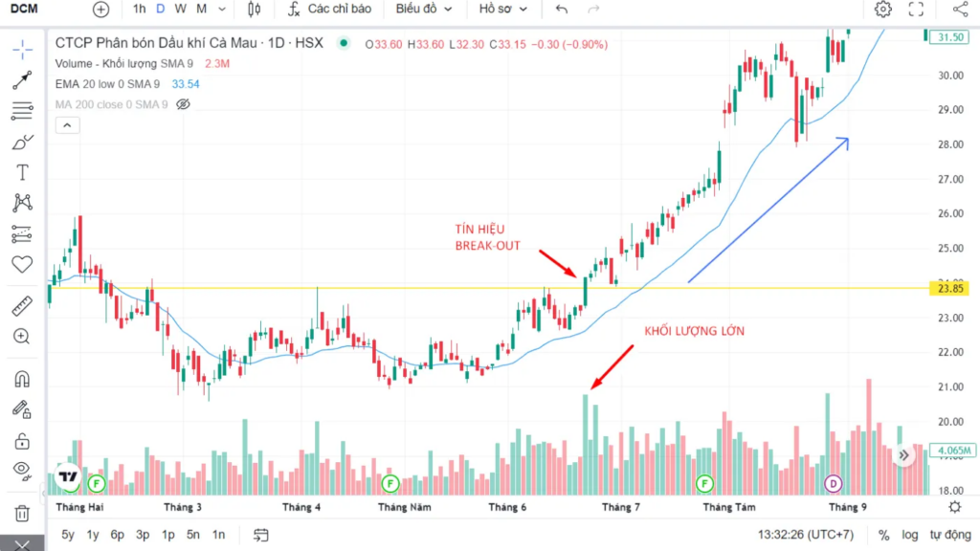Screen dimensions: 980x551
Task: Toggle magnet mode for drawings
Action: click(x=22, y=379)
